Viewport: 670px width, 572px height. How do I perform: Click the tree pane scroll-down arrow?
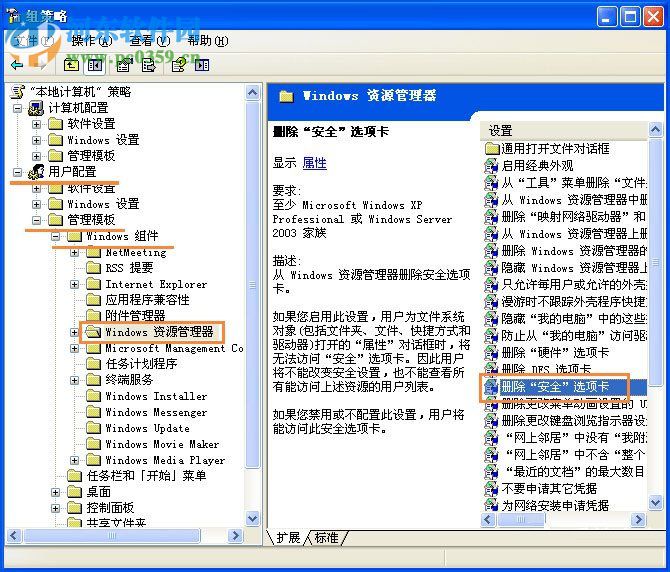coord(253,519)
